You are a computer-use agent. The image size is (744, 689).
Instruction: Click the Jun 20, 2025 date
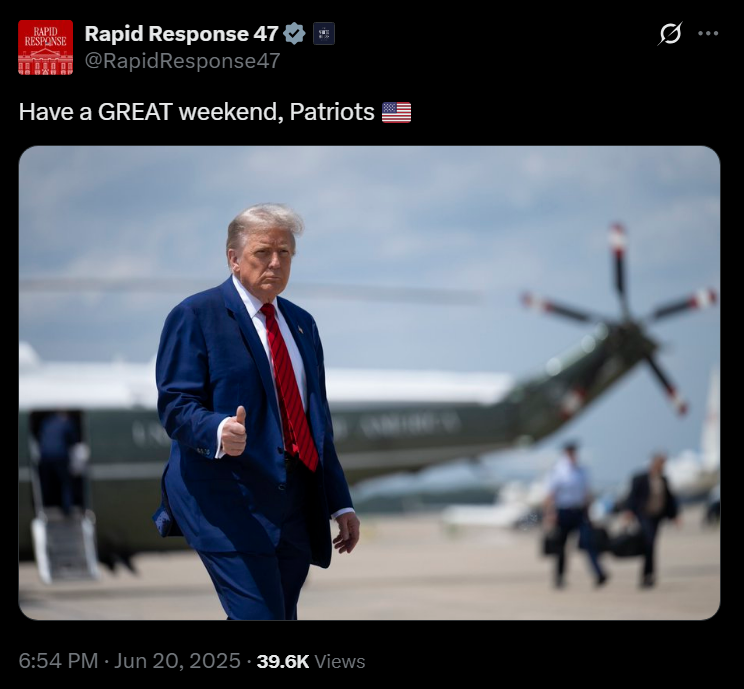(177, 661)
